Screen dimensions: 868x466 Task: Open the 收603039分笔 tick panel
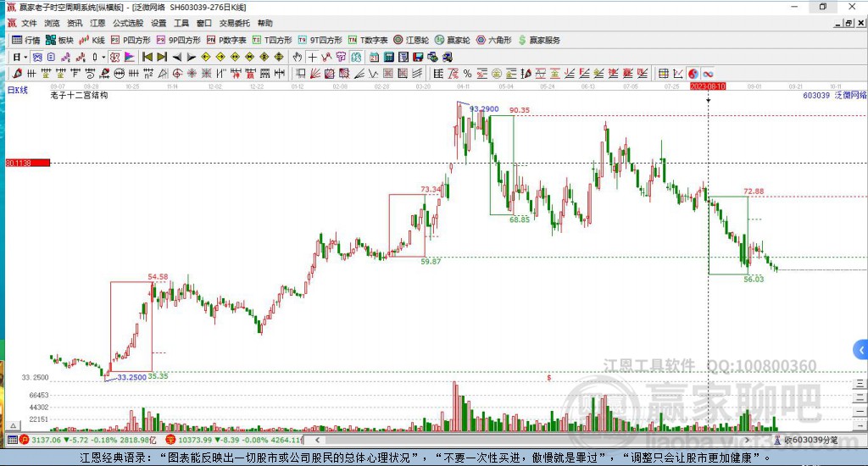[805, 440]
